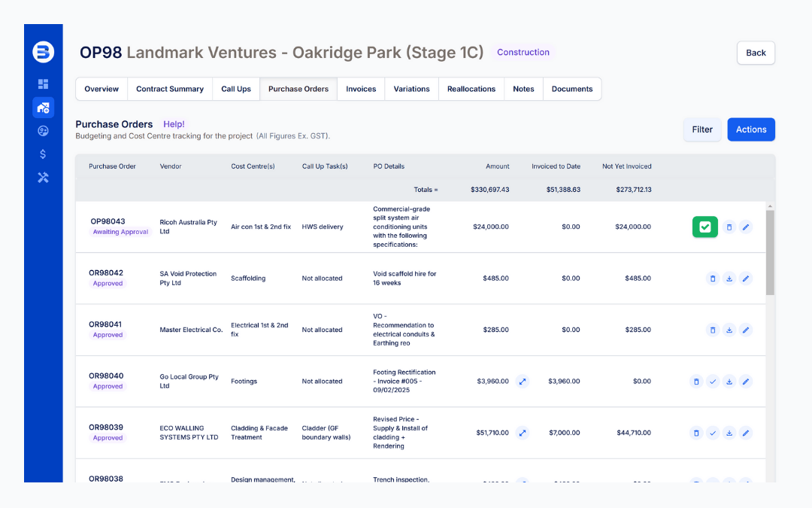
Task: Open the Contract Summary tab
Action: point(170,89)
